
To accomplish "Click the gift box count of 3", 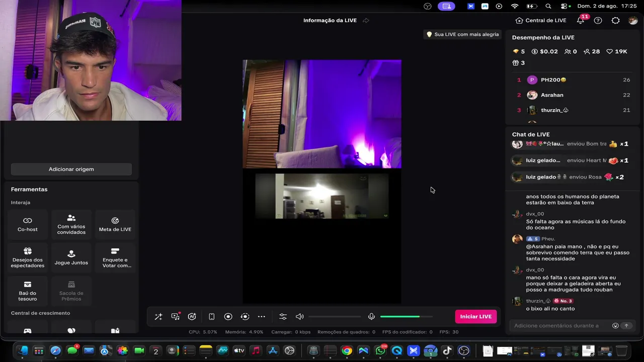I will (519, 63).
